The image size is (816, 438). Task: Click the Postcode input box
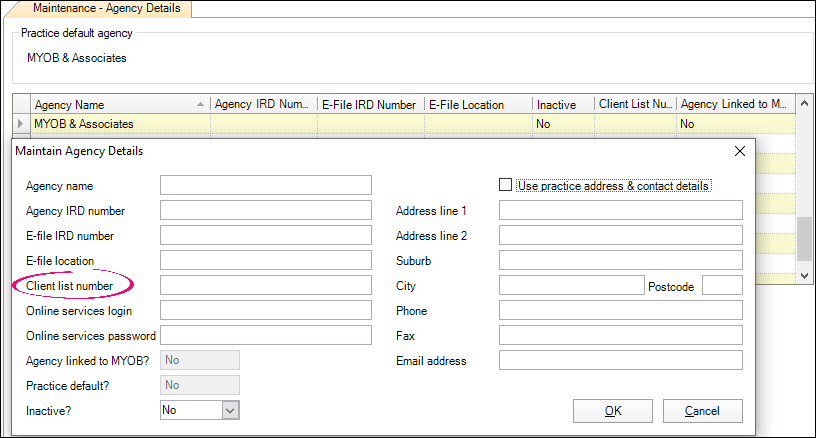tap(722, 286)
